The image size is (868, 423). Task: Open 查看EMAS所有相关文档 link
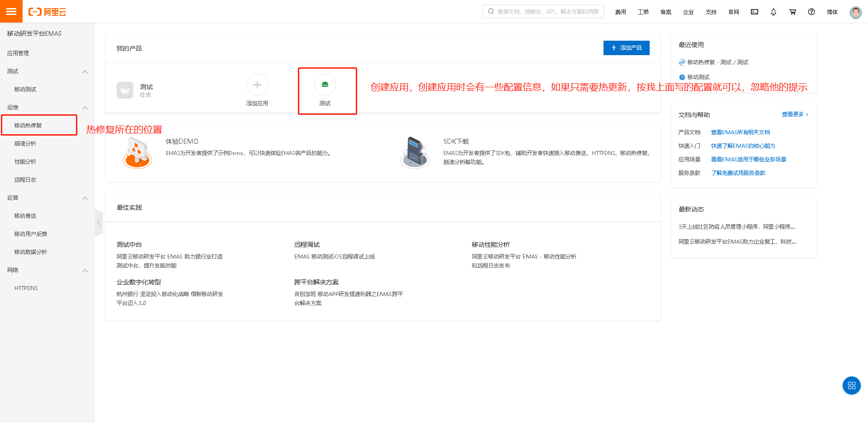[x=741, y=132]
